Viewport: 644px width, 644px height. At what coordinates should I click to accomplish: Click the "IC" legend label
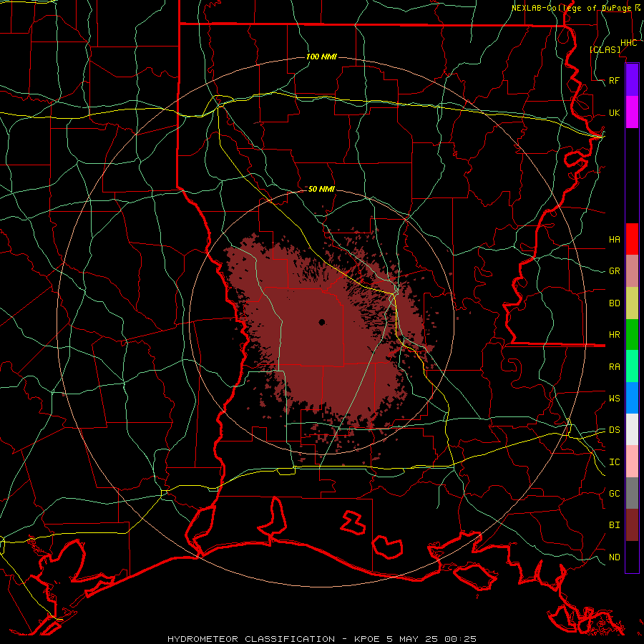click(615, 462)
